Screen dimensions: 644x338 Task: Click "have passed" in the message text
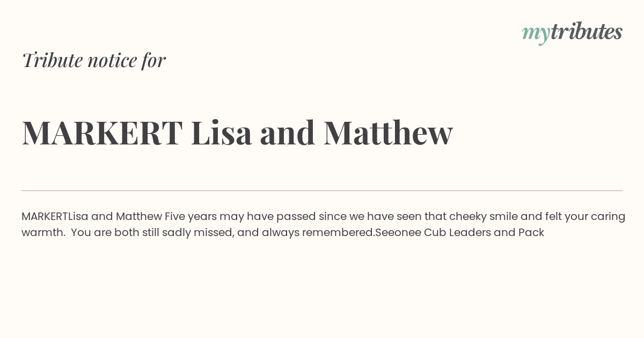(x=282, y=217)
